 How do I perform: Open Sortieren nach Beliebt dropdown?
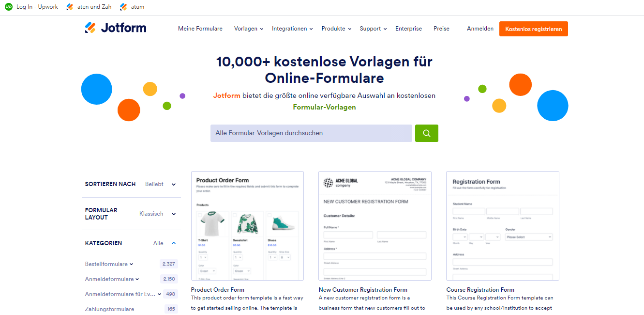(x=160, y=184)
